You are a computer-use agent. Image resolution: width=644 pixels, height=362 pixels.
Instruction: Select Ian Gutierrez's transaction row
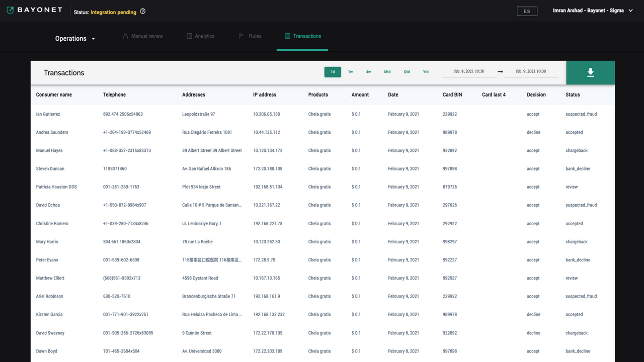click(201, 114)
